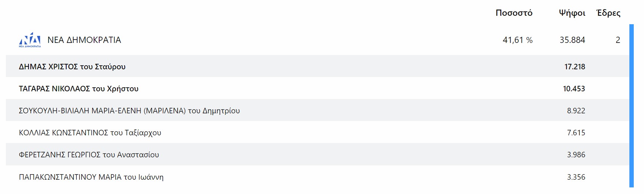The image size is (644, 194).
Task: Choose candidate ΠΑΠΑΚΩΝΣΤΑΝΤΙΝΟΥ ΜΑΡΙΑ του Ιωάννη
Action: pyautogui.click(x=91, y=177)
